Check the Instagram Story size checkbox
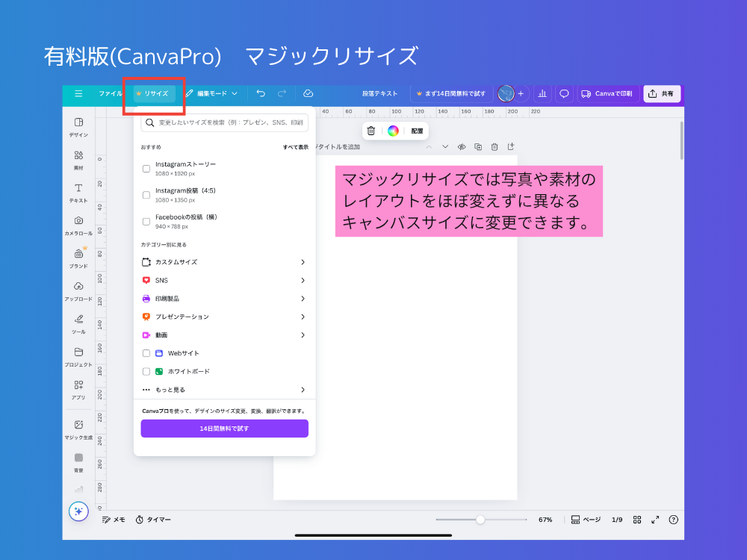747x560 pixels. pyautogui.click(x=146, y=169)
